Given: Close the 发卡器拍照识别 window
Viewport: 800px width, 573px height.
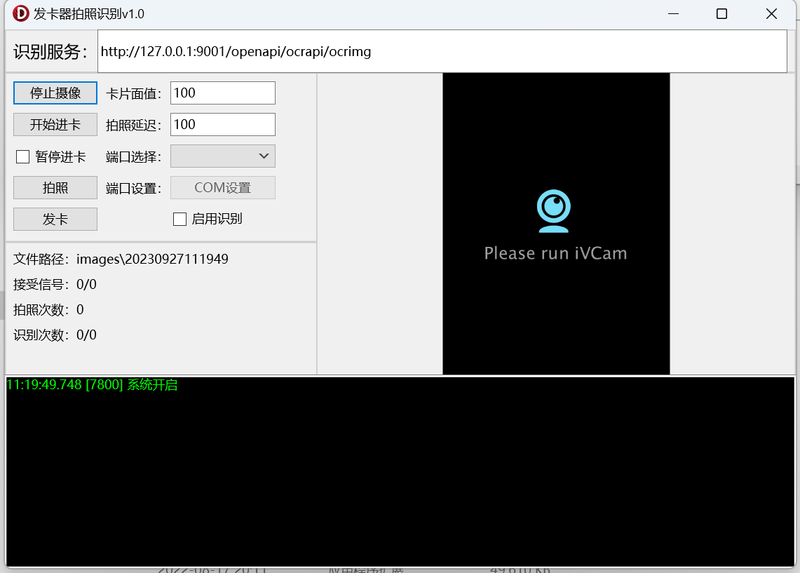Looking at the screenshot, I should [x=771, y=14].
